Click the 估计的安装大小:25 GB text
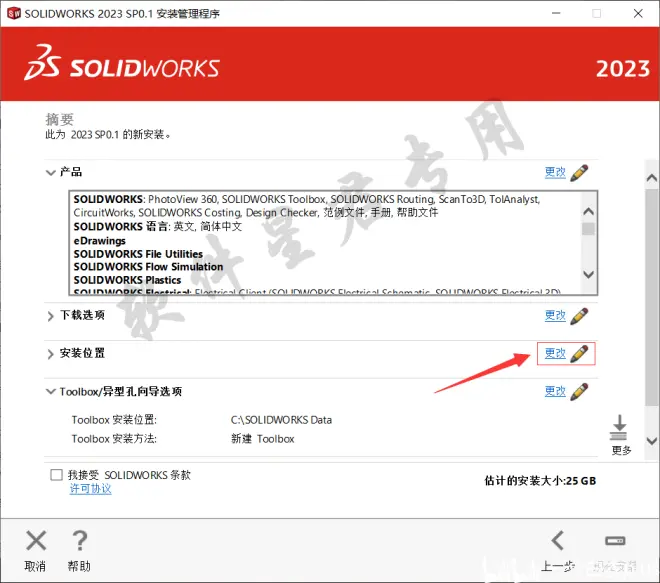 (x=540, y=481)
